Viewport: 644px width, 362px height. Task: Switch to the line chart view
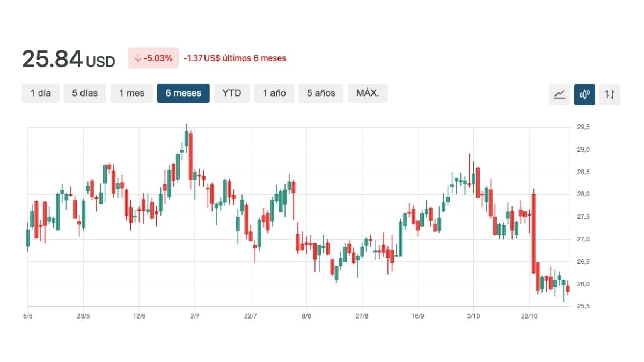[560, 94]
